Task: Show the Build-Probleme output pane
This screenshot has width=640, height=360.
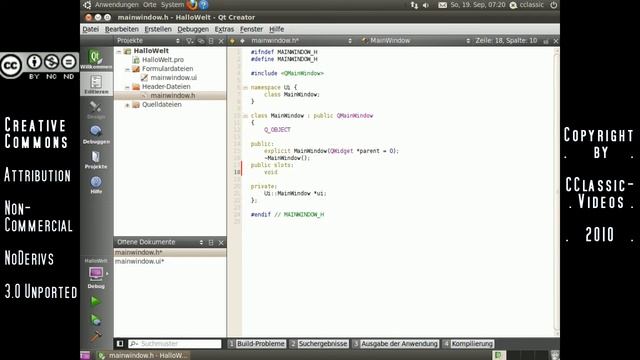Action: point(257,344)
